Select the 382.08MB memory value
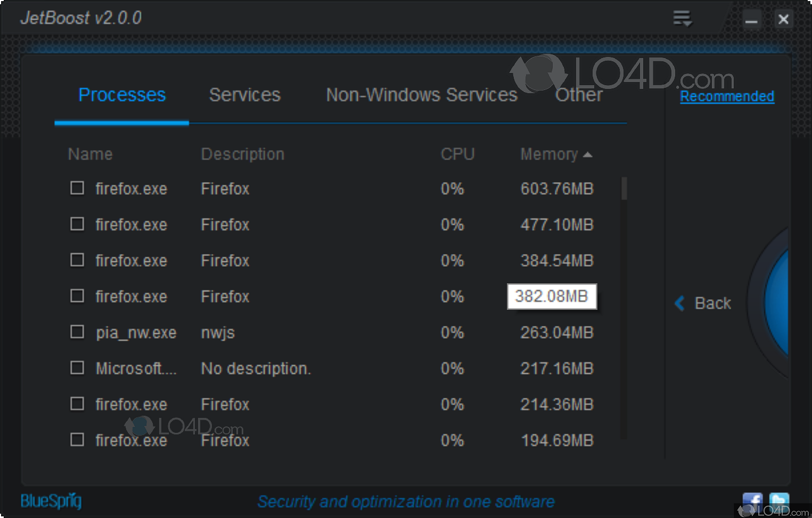This screenshot has width=812, height=518. 552,296
